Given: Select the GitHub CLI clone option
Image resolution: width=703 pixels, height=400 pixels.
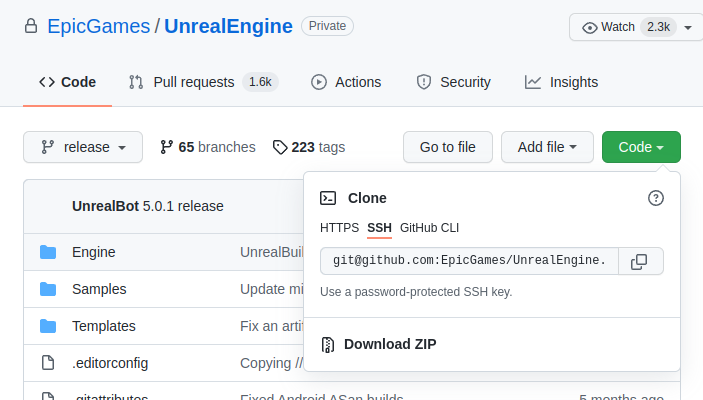Looking at the screenshot, I should [x=430, y=228].
